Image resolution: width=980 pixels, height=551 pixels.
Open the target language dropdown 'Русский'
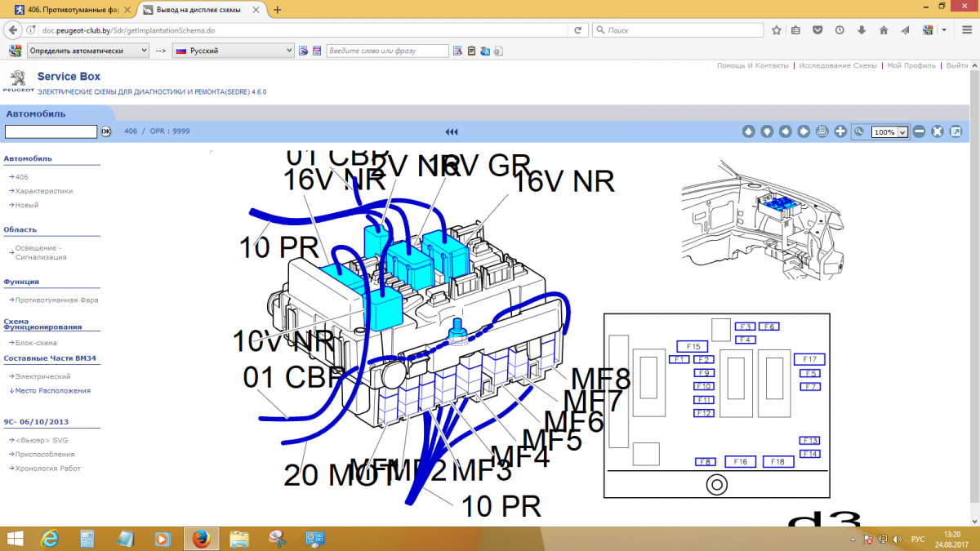(233, 50)
